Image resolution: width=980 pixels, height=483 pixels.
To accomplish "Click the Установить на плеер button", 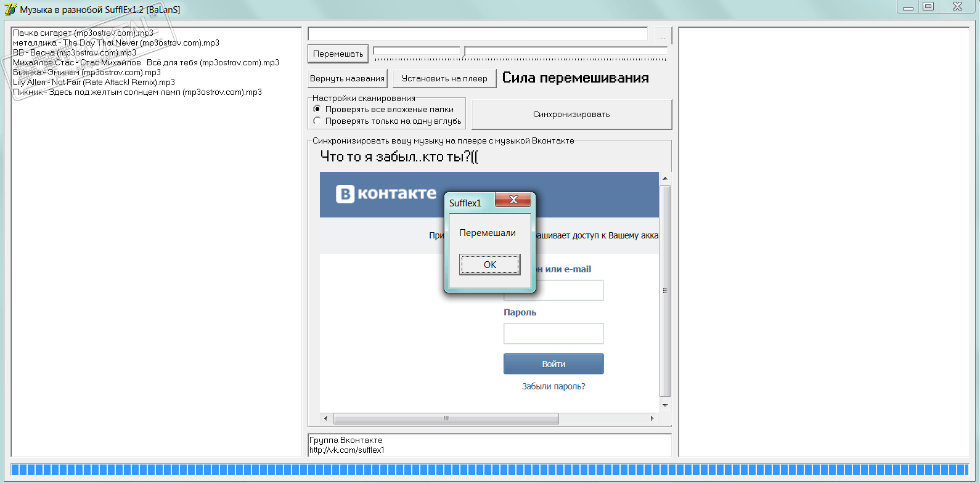I will [x=444, y=78].
